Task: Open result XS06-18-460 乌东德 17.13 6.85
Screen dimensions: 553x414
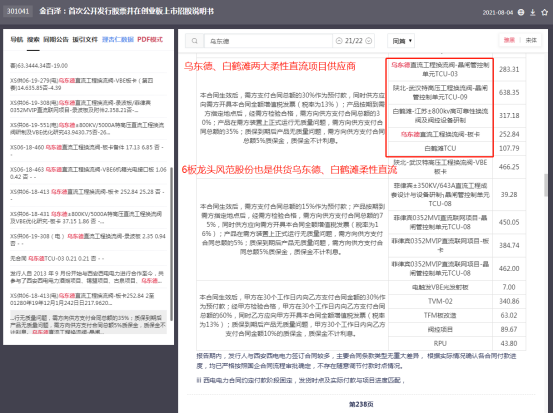Action: [x=88, y=151]
